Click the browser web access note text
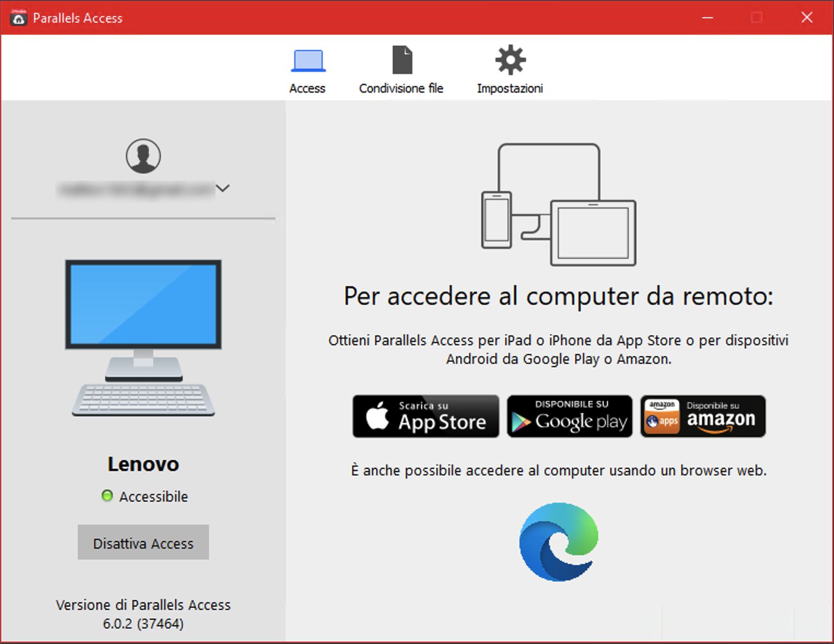The width and height of the screenshot is (834, 644). pyautogui.click(x=559, y=470)
